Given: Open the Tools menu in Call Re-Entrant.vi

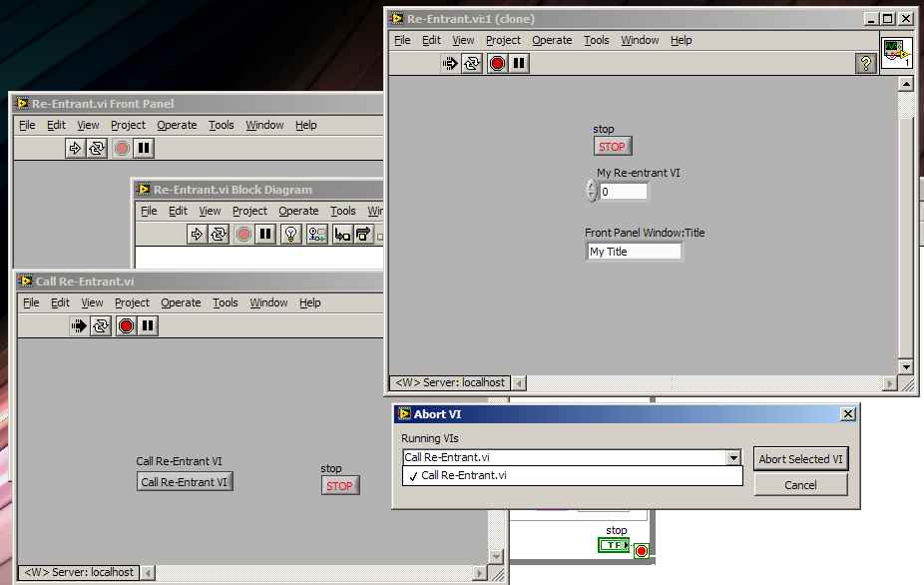Looking at the screenshot, I should [226, 302].
